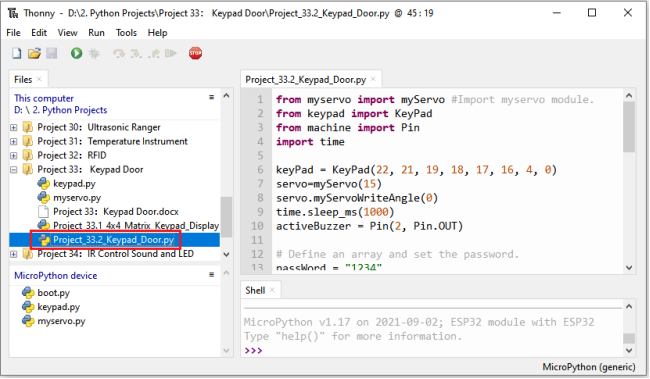Open the Help menu
The image size is (650, 379).
158,33
